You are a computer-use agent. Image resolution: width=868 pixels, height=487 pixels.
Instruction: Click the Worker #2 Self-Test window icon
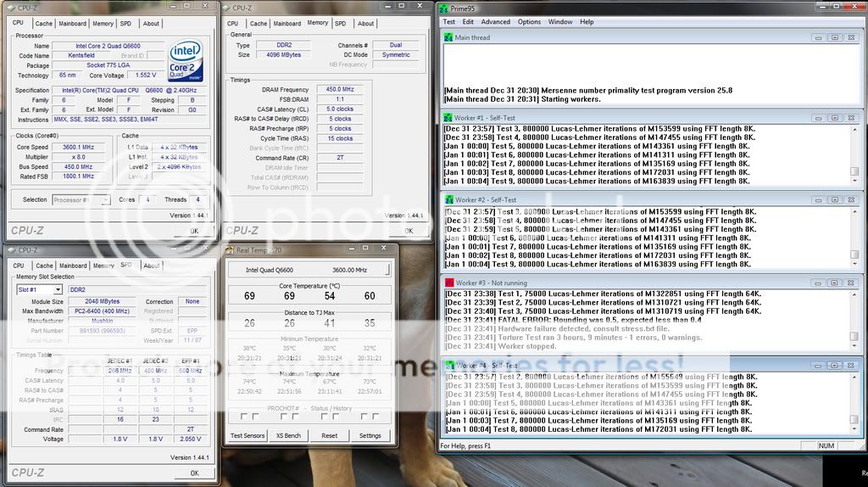pos(449,199)
